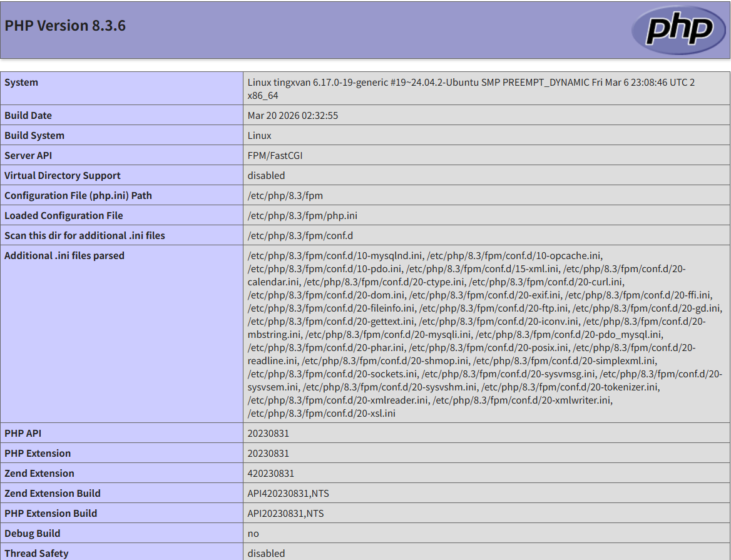Click the PHP logo in the header
The width and height of the screenshot is (731, 560).
[678, 30]
